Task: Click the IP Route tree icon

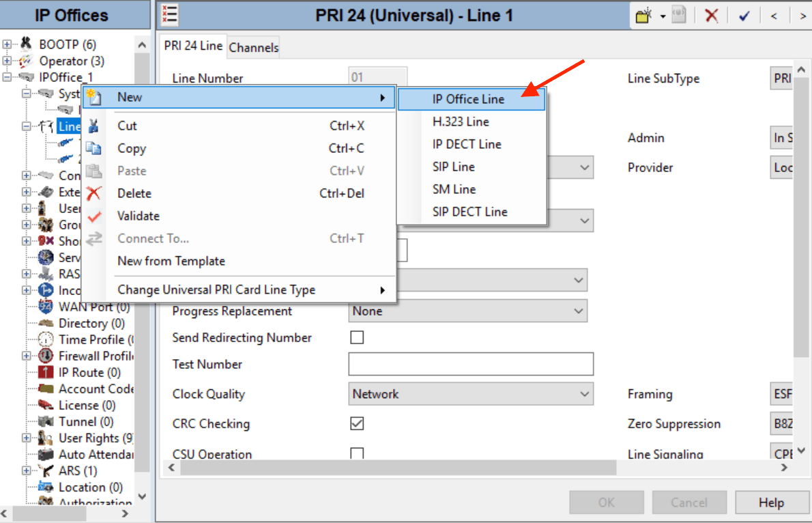Action: tap(46, 372)
